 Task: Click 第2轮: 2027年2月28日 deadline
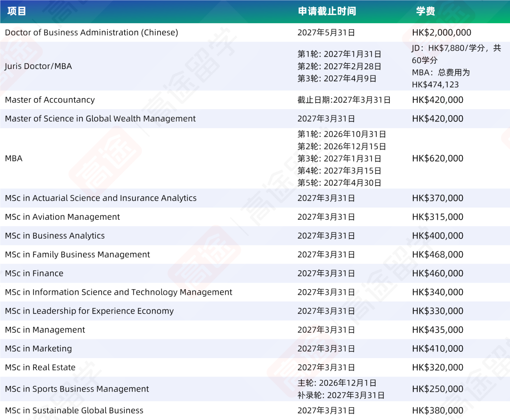[x=339, y=66]
